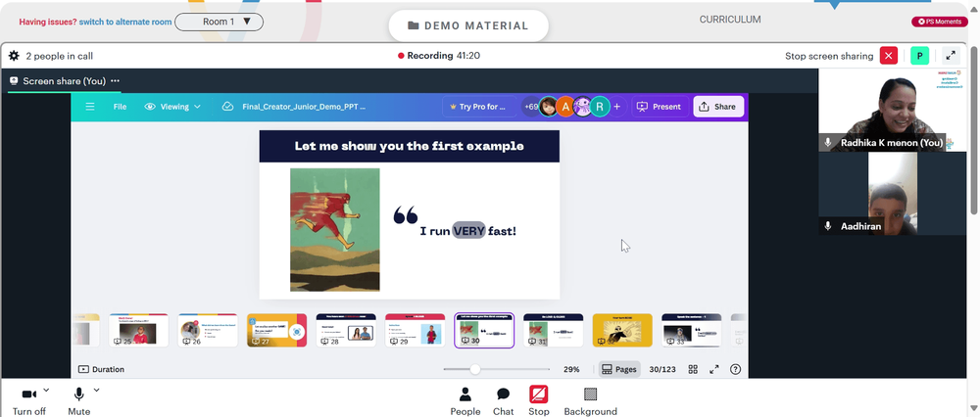This screenshot has width=980, height=417.
Task: Adjust the zoom slider handle
Action: [x=475, y=370]
